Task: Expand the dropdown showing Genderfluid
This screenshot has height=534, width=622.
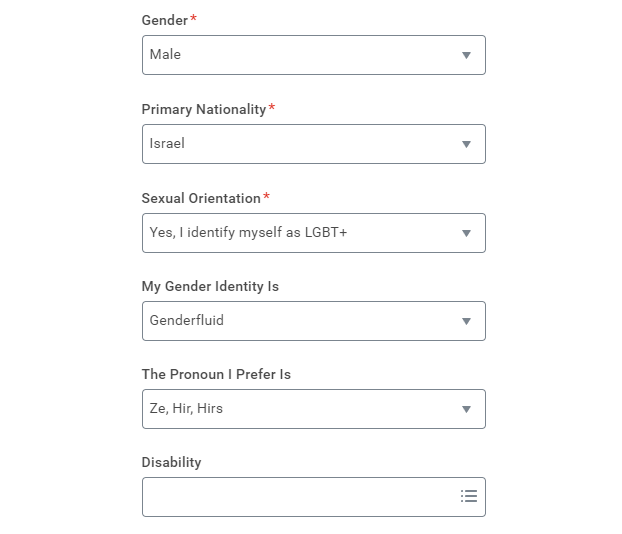Action: (x=314, y=321)
